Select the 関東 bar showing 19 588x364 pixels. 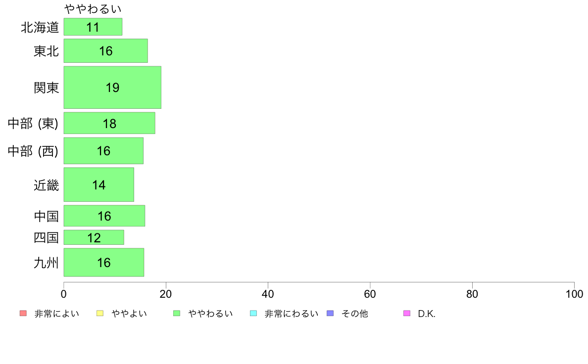point(112,88)
